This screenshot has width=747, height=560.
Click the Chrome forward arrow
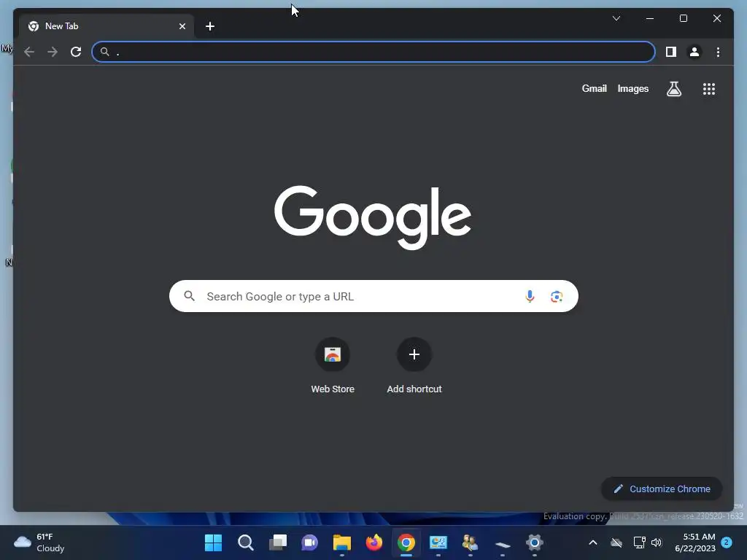[x=53, y=52]
